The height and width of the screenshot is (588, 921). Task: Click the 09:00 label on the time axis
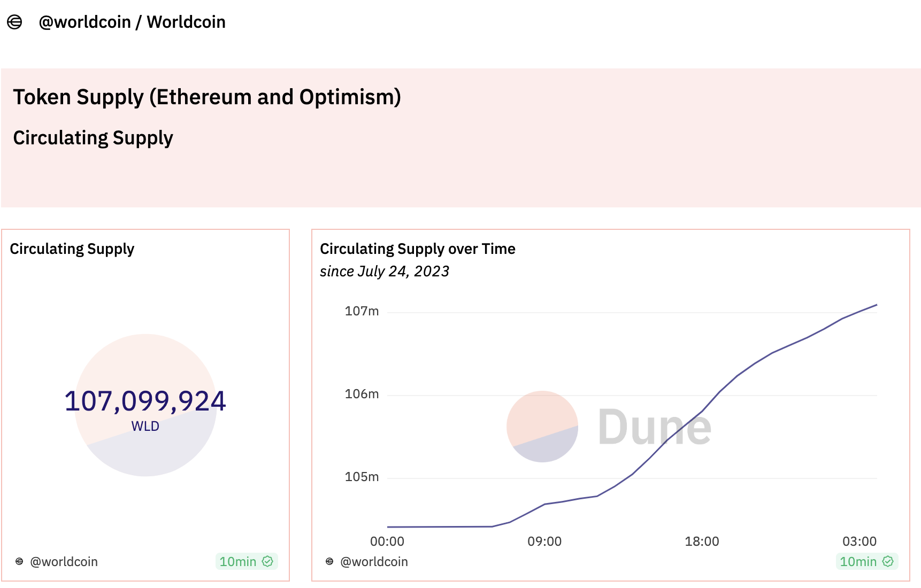tap(544, 541)
